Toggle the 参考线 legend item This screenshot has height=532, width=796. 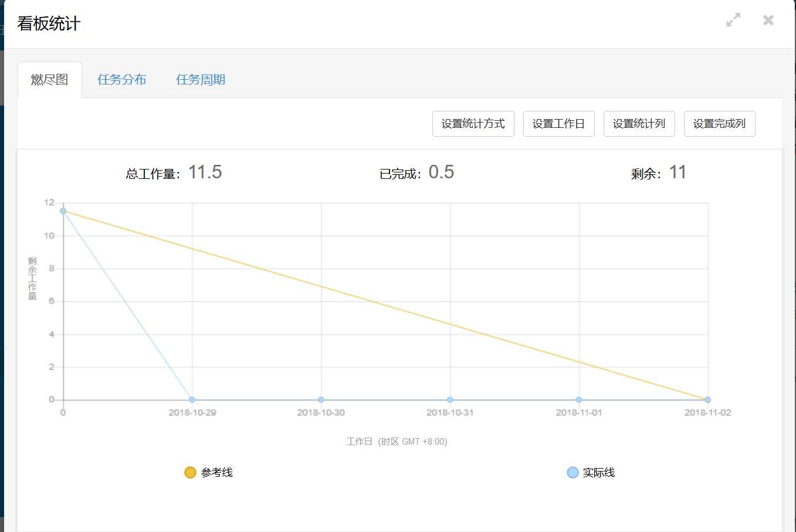point(209,473)
